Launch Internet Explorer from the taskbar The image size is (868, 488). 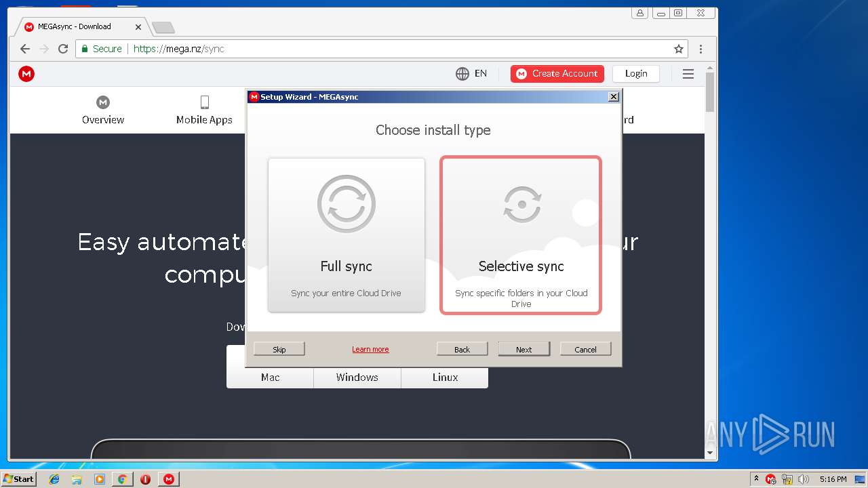(54, 479)
